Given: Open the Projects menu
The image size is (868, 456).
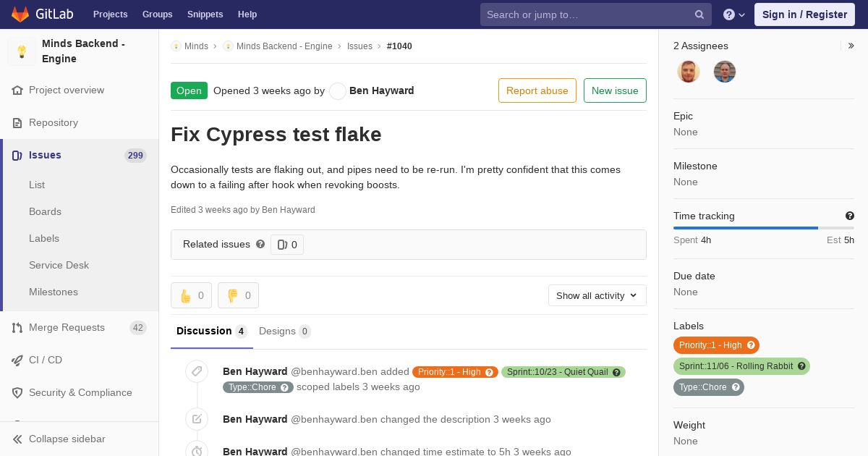Looking at the screenshot, I should (110, 14).
